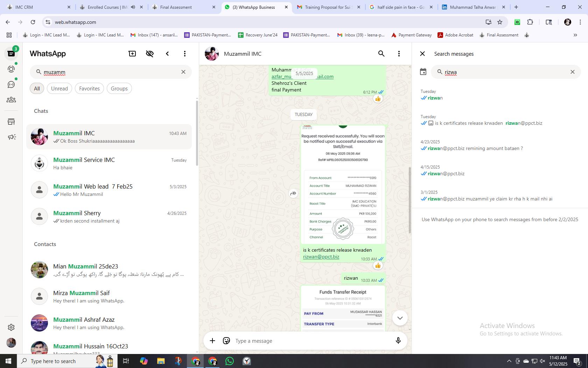Open contact Muzammil Ashraf Azaz
Image resolution: width=588 pixels, height=368 pixels.
[x=109, y=323]
